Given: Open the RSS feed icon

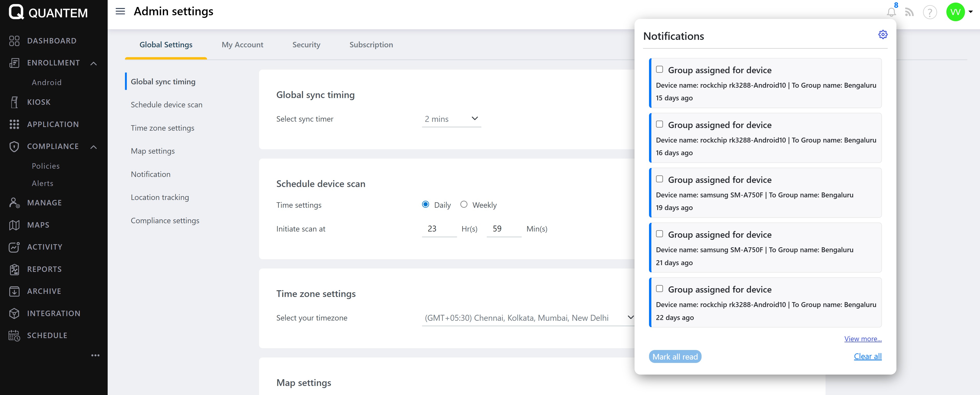Looking at the screenshot, I should point(909,12).
